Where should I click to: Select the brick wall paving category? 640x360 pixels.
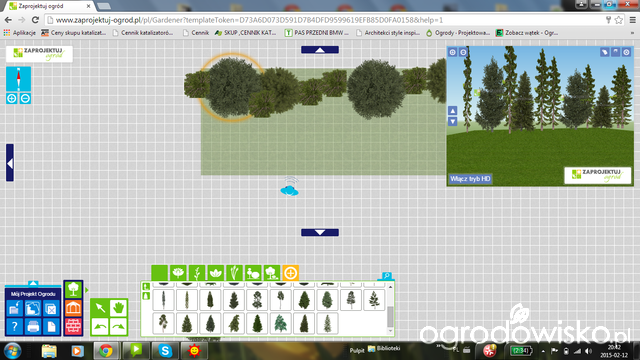pyautogui.click(x=73, y=326)
